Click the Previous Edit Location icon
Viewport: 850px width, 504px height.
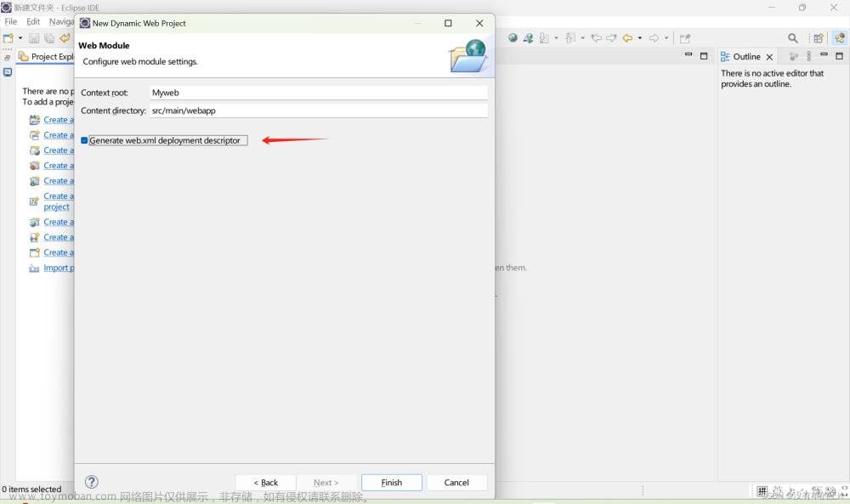click(597, 38)
